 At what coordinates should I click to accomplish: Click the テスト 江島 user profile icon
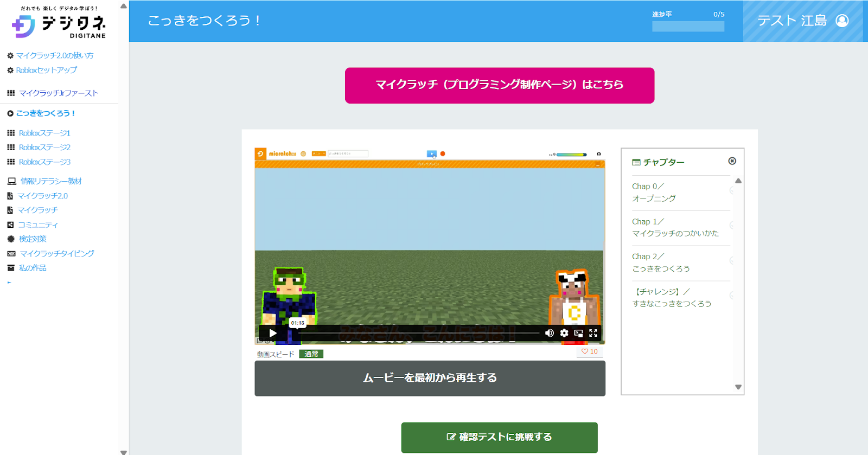click(842, 21)
